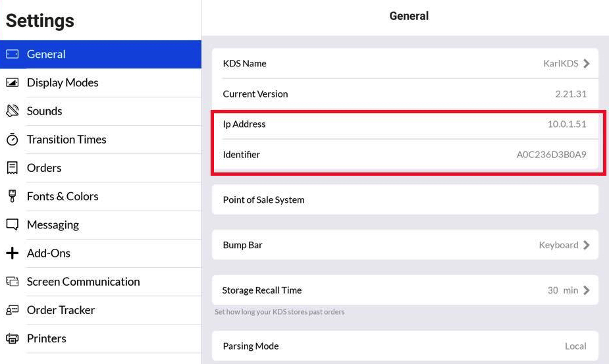Viewport: 609px width, 364px height.
Task: Click the Identifier row value A0C236D3B0A9
Action: click(x=551, y=155)
